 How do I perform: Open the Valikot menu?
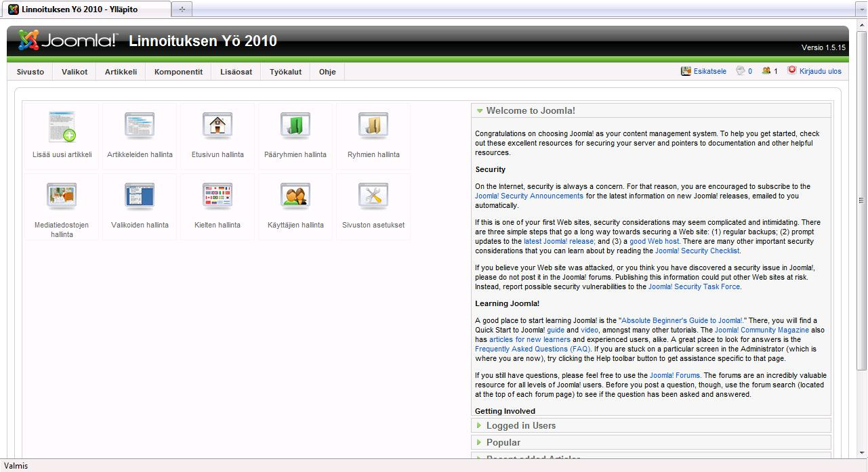(75, 72)
